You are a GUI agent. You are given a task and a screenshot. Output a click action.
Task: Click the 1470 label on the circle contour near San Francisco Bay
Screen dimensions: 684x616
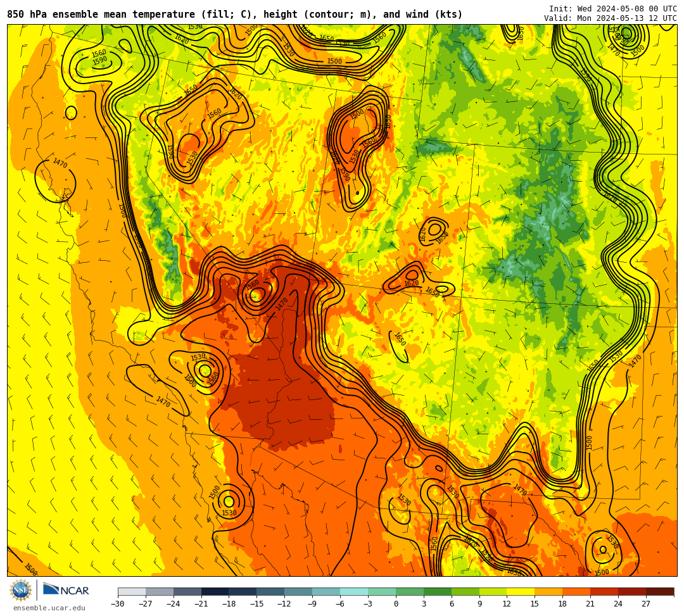point(60,163)
